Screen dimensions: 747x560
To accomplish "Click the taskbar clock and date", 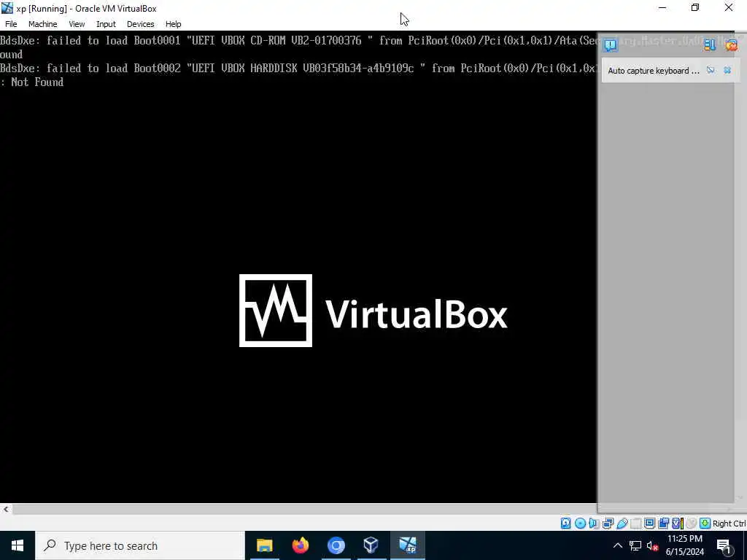I will [684, 545].
